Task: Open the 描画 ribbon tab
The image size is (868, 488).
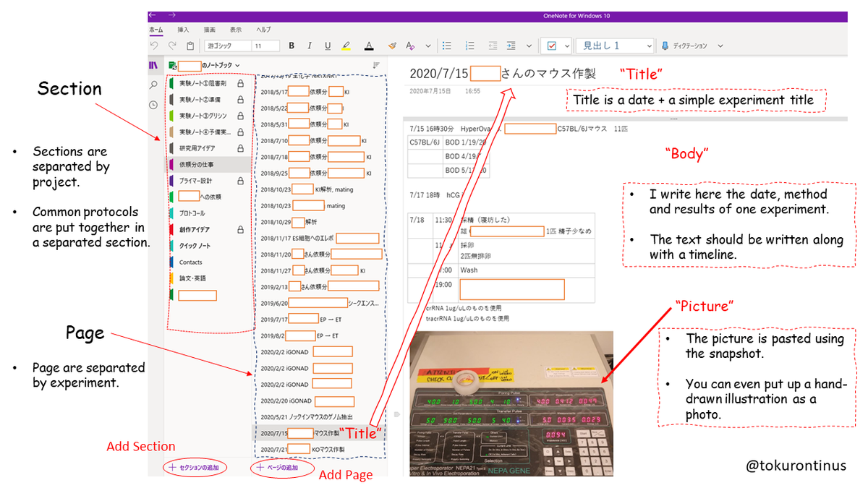Action: (210, 30)
